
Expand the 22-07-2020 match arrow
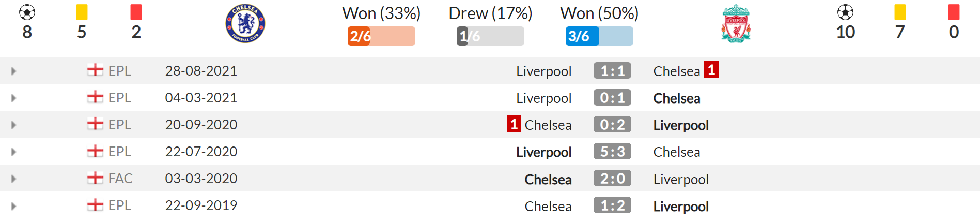click(13, 152)
